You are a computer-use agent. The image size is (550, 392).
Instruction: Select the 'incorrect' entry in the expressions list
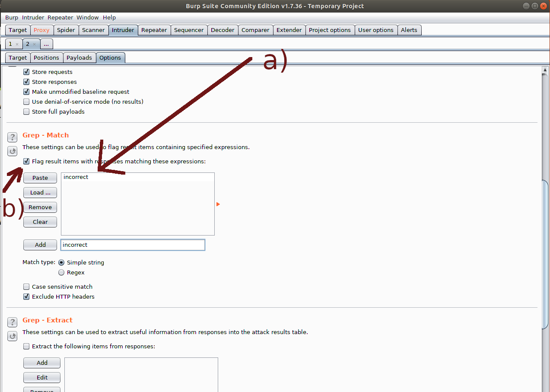pyautogui.click(x=138, y=177)
